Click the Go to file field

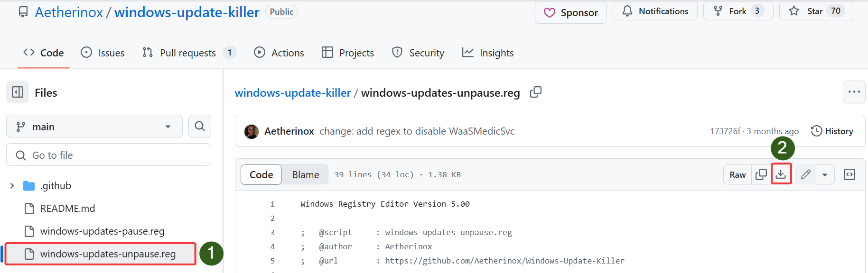click(x=109, y=155)
